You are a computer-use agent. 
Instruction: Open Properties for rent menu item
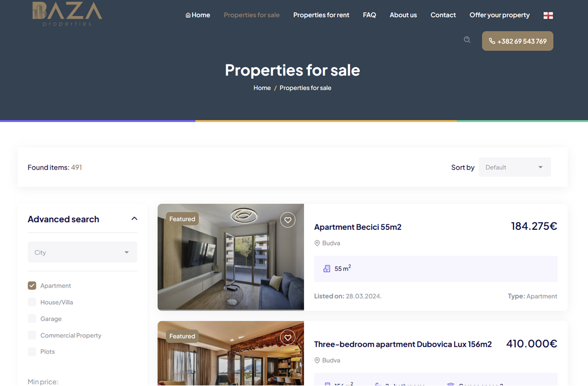[x=321, y=15]
